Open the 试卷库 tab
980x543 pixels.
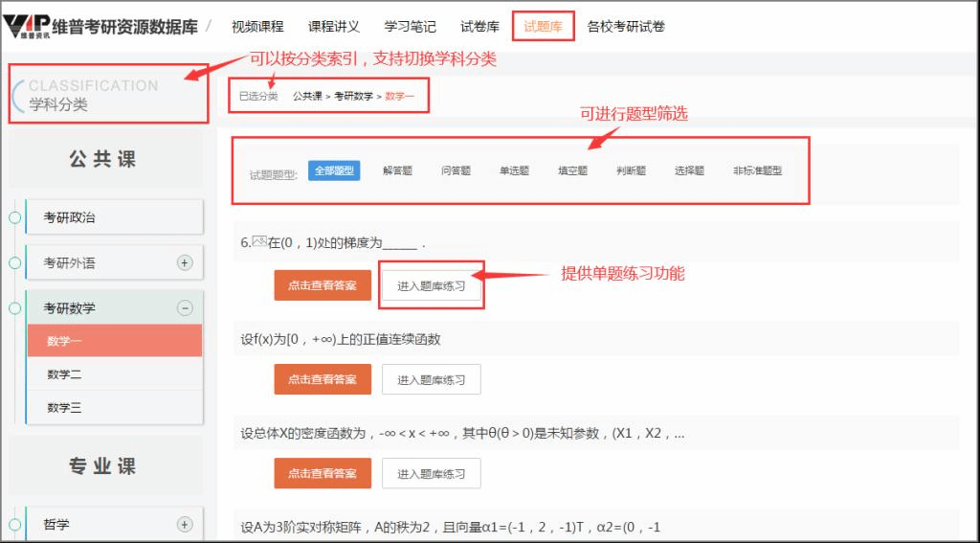coord(479,27)
